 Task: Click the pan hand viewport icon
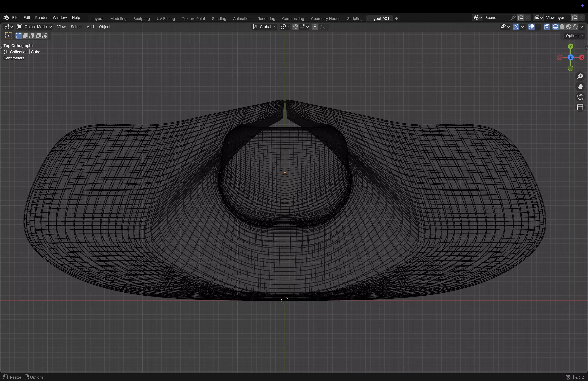point(580,87)
